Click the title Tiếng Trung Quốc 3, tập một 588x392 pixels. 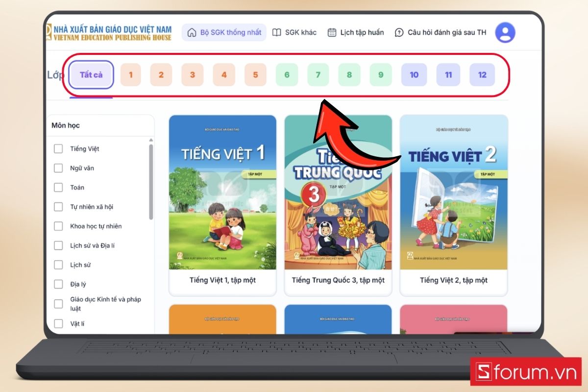point(338,280)
